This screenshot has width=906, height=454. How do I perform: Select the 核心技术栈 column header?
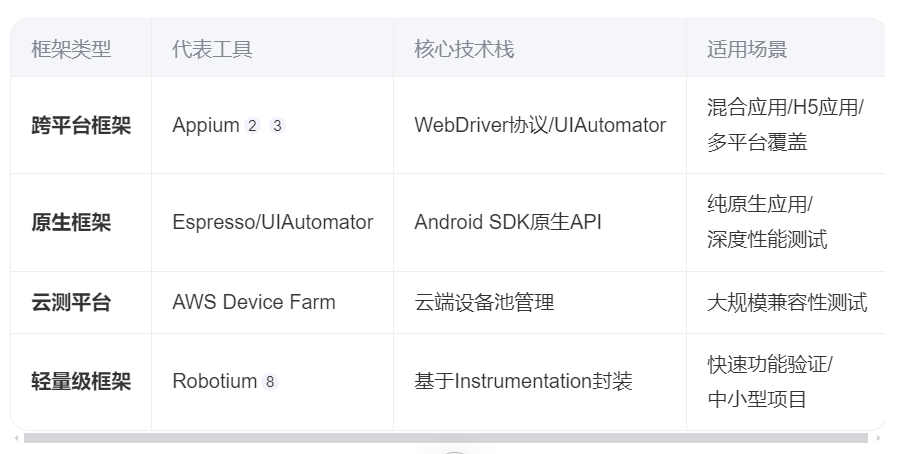pos(464,49)
